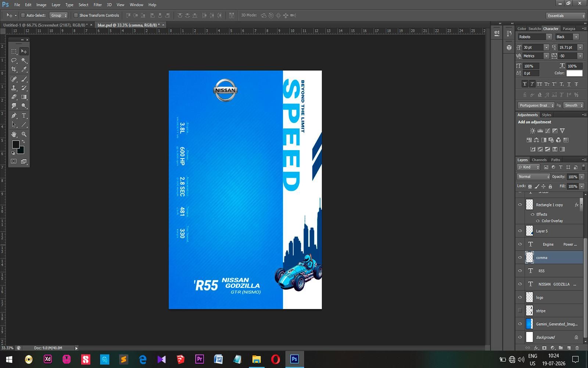Open the layer filter Kind dropdown
This screenshot has width=588, height=368.
(528, 167)
